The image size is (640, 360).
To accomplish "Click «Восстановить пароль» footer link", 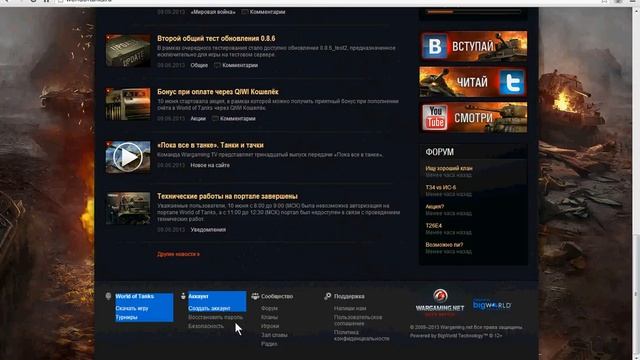I will [x=216, y=317].
